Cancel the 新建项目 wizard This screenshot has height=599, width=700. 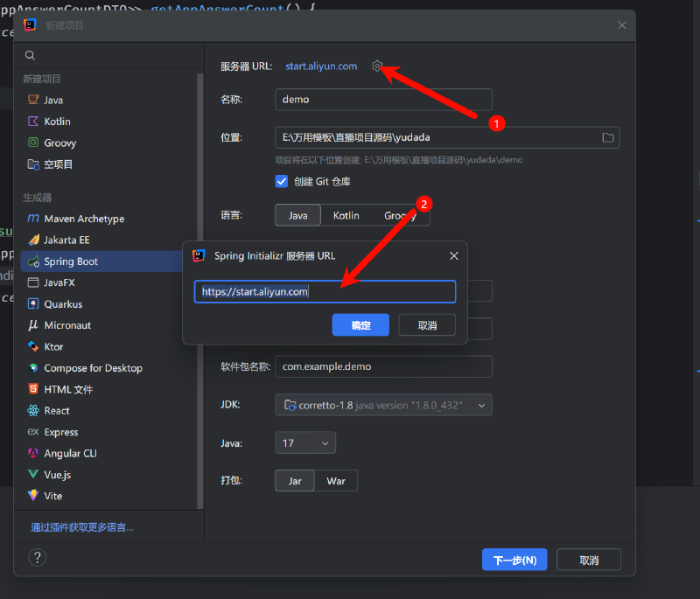pos(589,560)
